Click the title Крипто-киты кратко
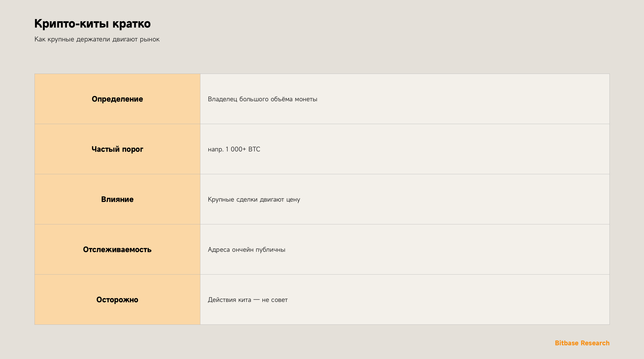The height and width of the screenshot is (359, 644). tap(92, 24)
